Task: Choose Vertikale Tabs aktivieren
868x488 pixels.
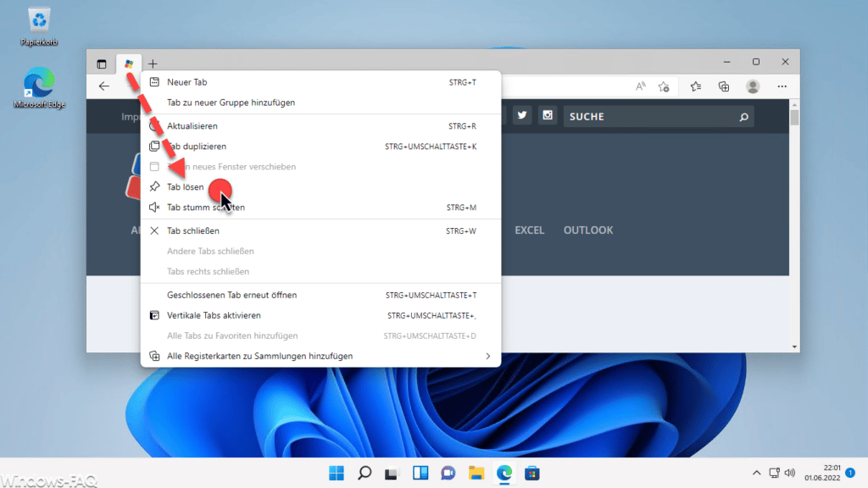Action: pyautogui.click(x=321, y=315)
